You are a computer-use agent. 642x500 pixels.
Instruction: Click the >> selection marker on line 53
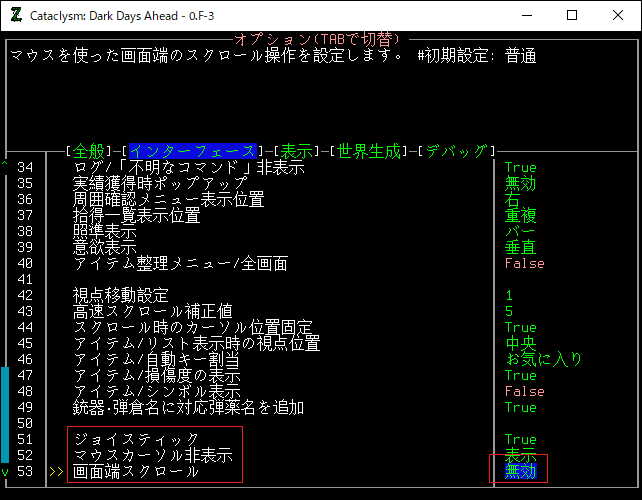point(55,472)
